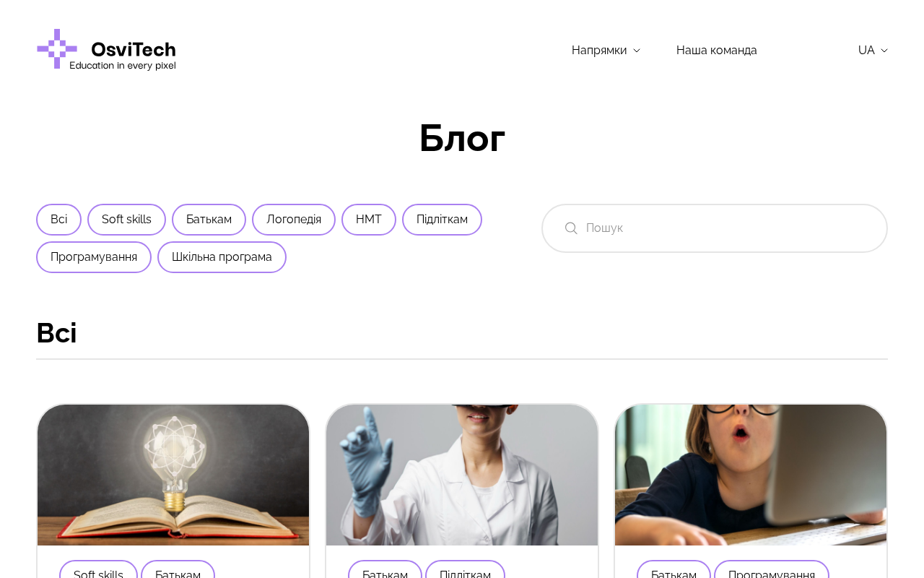Image resolution: width=924 pixels, height=578 pixels.
Task: Filter posts by Батькам category
Action: (x=209, y=220)
